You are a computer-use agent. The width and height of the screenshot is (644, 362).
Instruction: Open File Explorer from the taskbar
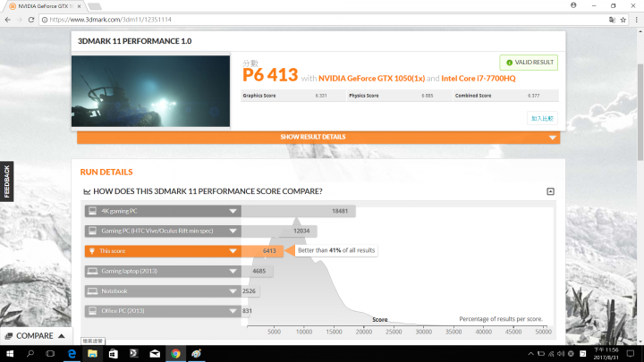click(92, 353)
